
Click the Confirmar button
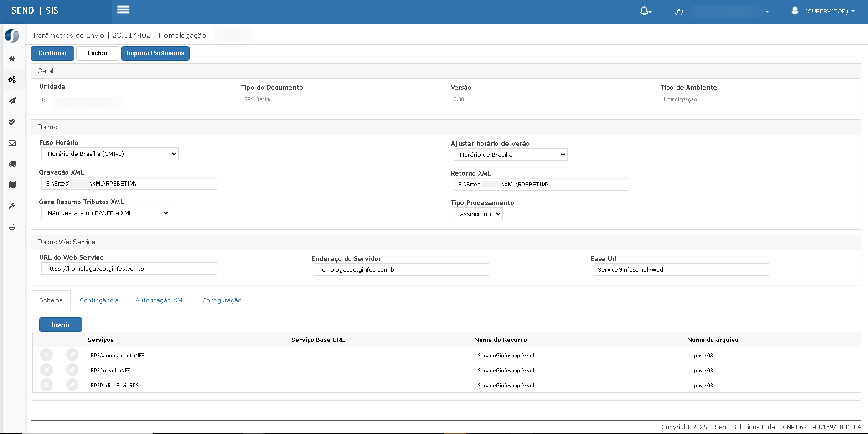(52, 53)
